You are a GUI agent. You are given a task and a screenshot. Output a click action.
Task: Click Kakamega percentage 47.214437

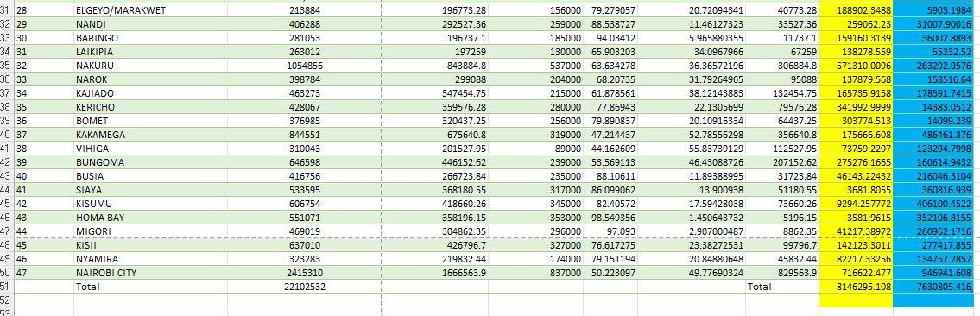click(610, 135)
